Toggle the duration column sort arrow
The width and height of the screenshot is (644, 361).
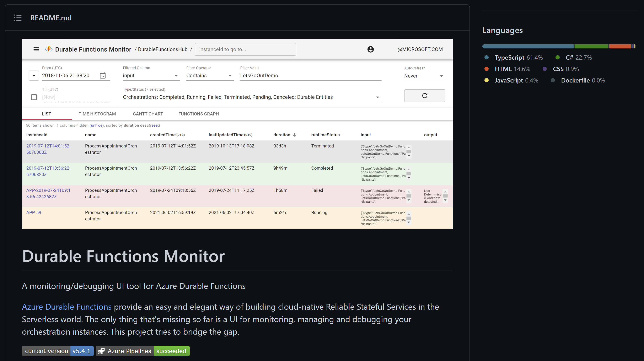tap(295, 135)
